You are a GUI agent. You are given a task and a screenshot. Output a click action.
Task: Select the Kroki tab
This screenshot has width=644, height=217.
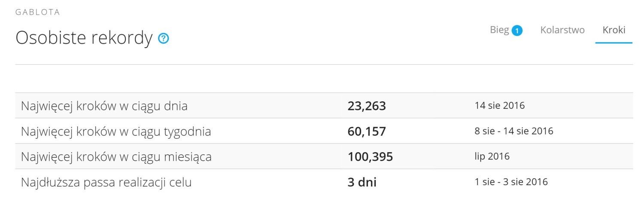[x=614, y=30]
